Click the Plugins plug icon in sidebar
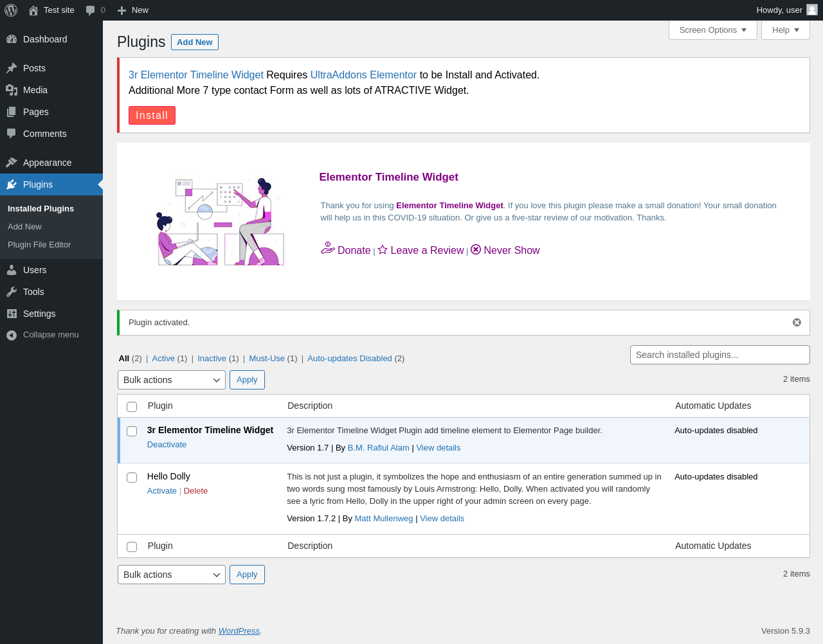 click(x=12, y=184)
